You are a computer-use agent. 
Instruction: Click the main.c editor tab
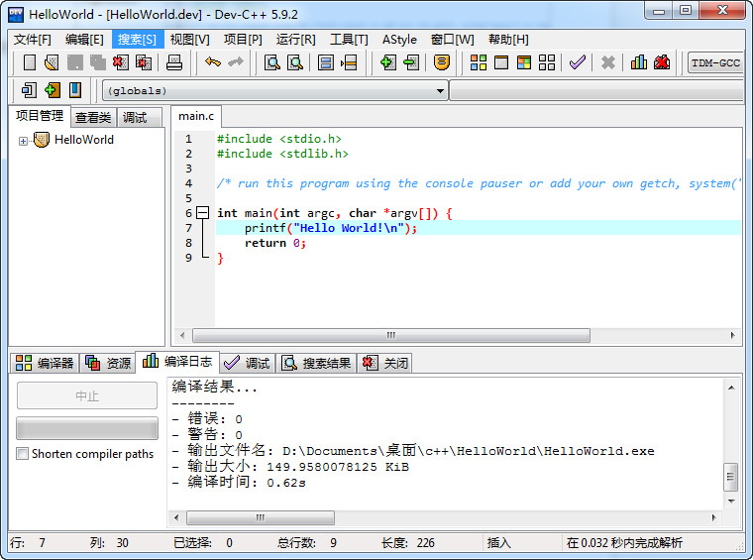[196, 116]
